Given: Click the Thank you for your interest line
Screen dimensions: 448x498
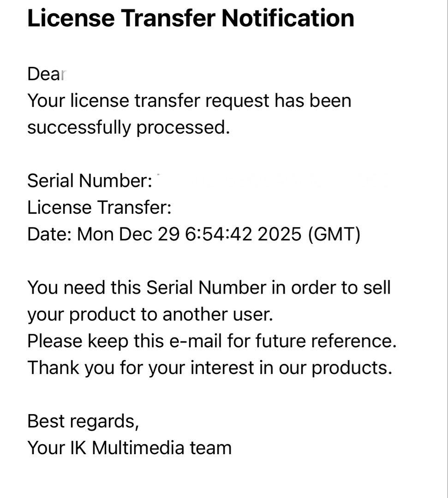Looking at the screenshot, I should [209, 368].
